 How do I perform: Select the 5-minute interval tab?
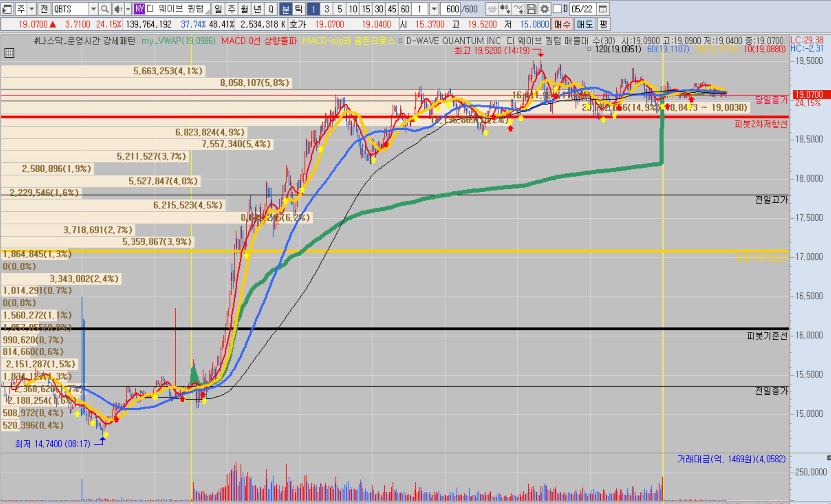tap(340, 9)
